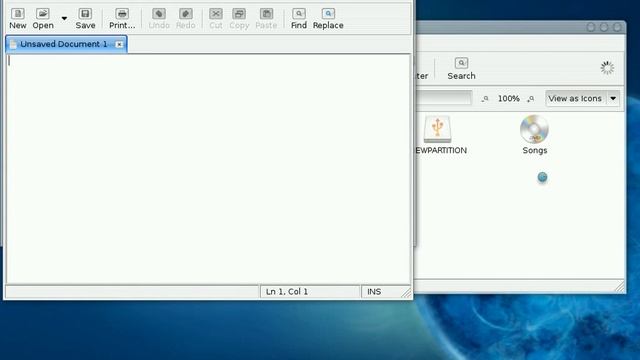This screenshot has width=640, height=360.
Task: Open the View as Icons dropdown
Action: click(x=582, y=98)
